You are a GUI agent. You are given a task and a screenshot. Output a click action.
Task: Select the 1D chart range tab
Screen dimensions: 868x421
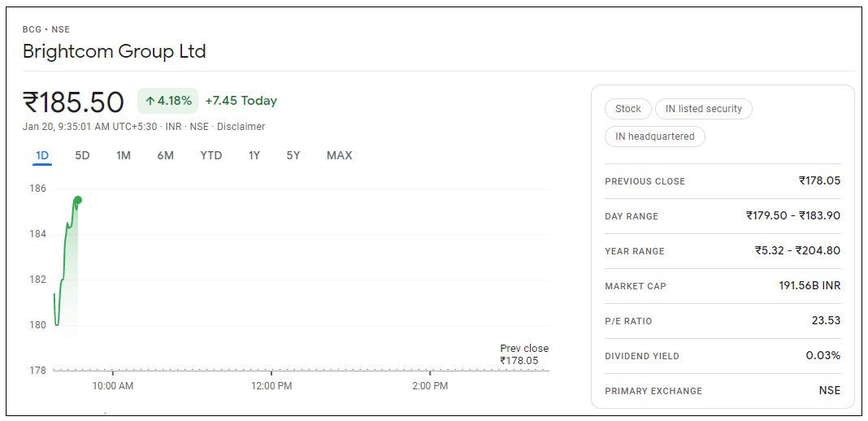click(42, 155)
